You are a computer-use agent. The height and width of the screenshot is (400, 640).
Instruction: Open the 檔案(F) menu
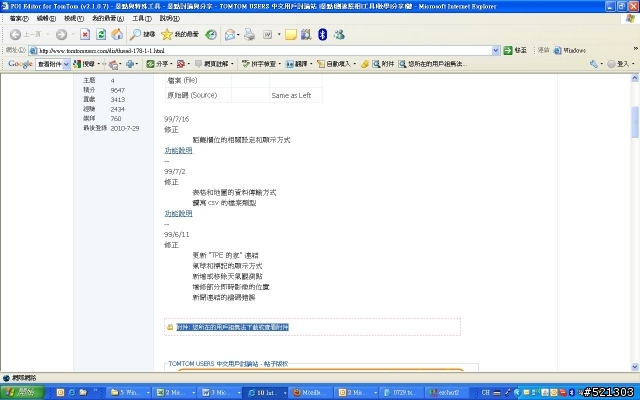(19, 18)
